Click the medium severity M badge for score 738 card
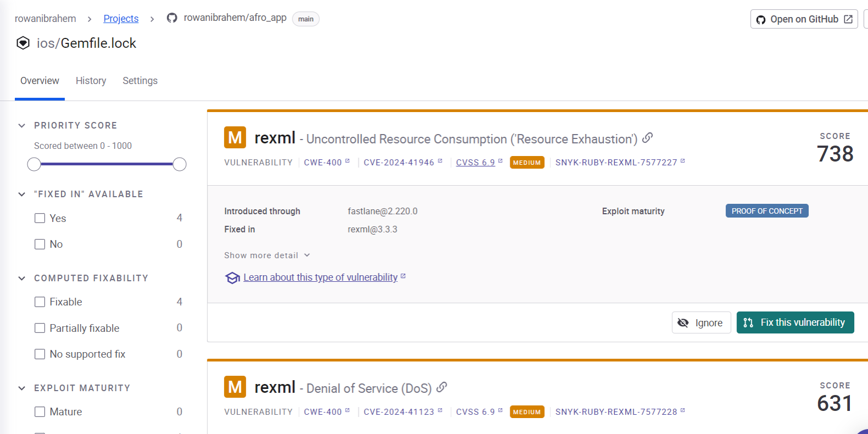Image resolution: width=868 pixels, height=434 pixels. 235,137
